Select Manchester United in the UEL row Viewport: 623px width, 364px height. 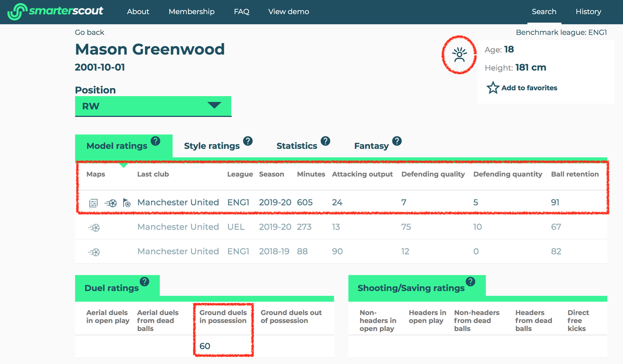click(178, 227)
